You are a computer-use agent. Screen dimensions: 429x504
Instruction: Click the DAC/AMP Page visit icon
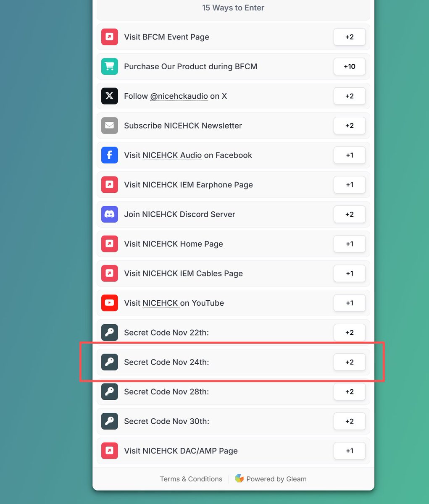110,451
